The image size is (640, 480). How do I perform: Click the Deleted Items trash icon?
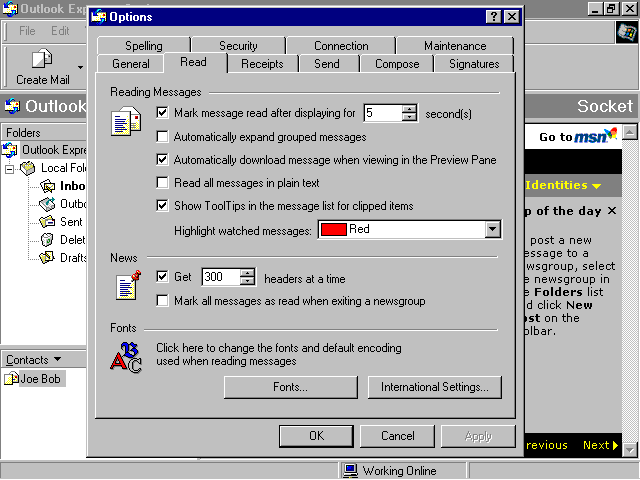tap(47, 240)
